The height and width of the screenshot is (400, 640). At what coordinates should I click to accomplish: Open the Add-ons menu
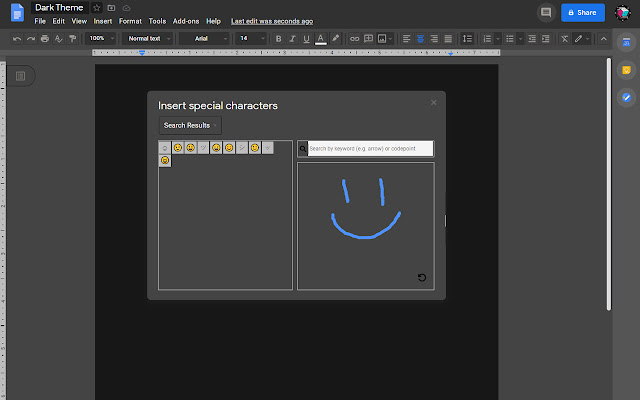pos(185,21)
